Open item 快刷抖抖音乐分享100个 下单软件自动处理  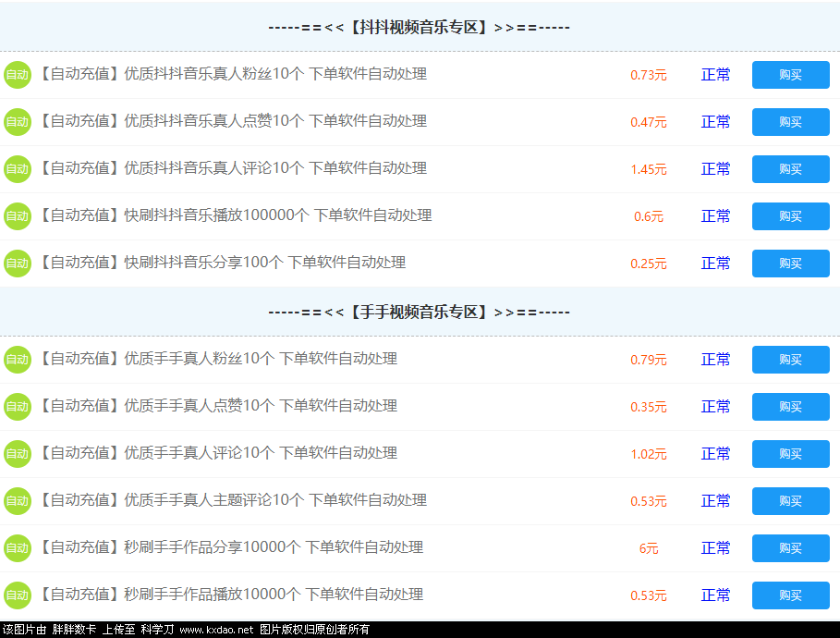[223, 263]
